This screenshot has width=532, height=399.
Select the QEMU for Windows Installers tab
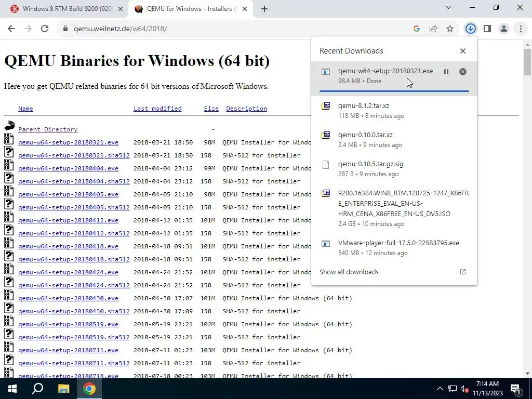[191, 9]
